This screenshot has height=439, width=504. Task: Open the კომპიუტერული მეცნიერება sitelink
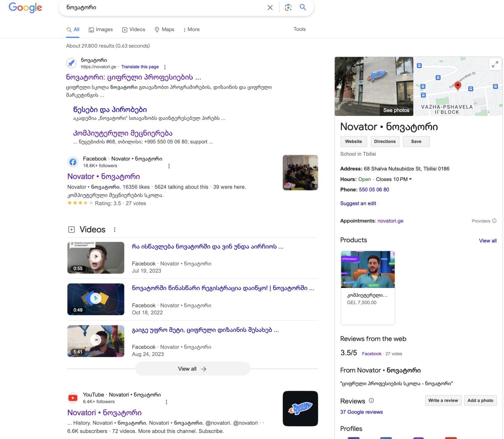pyautogui.click(x=123, y=133)
